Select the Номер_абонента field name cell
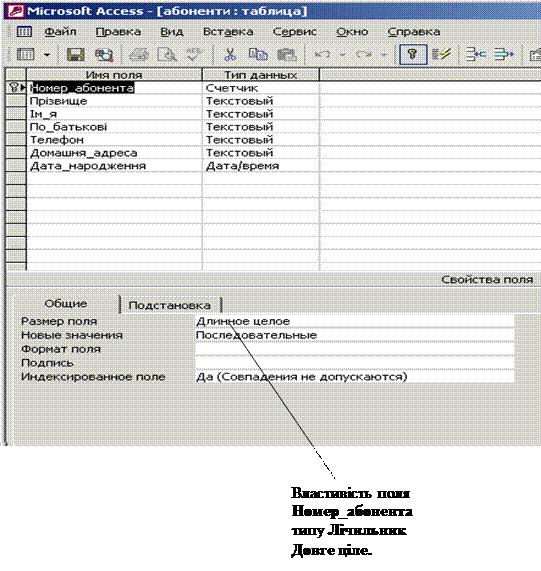This screenshot has height=571, width=541. click(114, 88)
